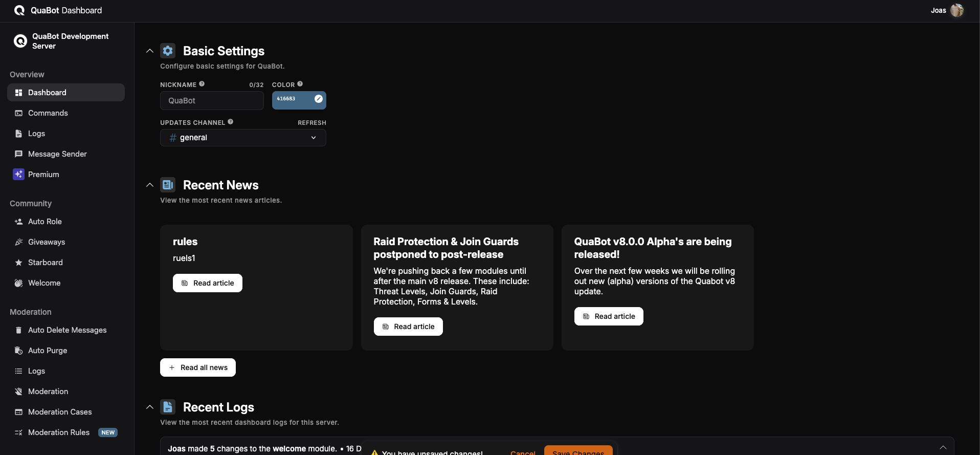Click the NEW badge next to Moderation Rules
The width and height of the screenshot is (980, 455).
point(108,432)
